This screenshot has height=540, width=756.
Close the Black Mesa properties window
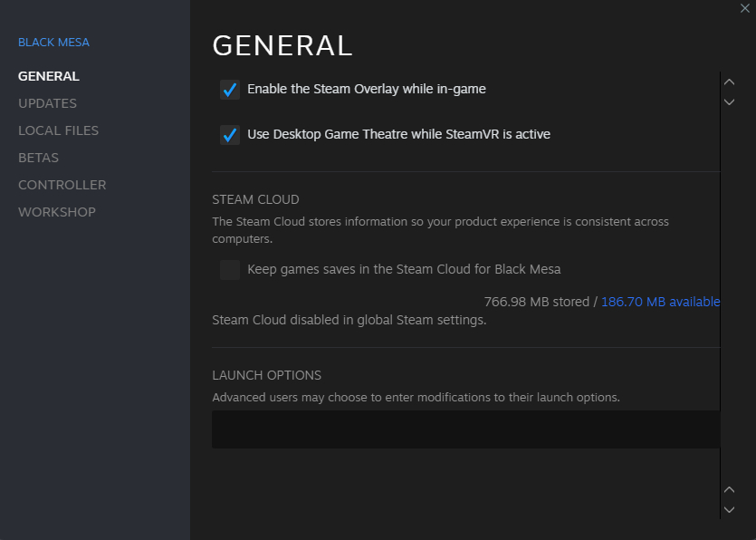coord(745,8)
